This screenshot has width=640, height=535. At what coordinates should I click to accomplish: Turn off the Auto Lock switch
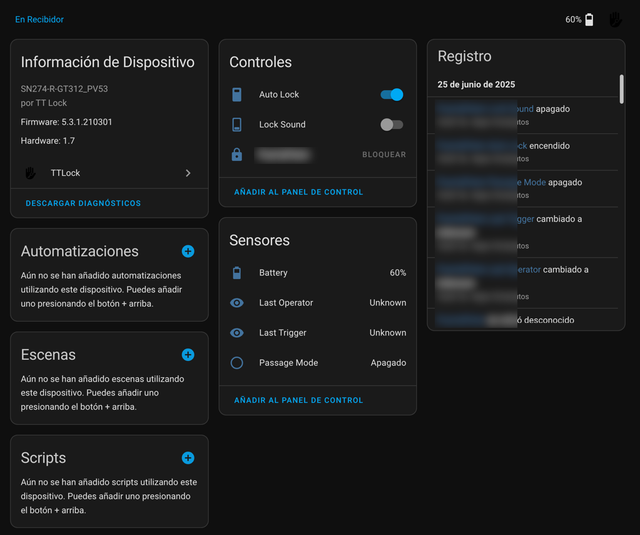pos(392,95)
